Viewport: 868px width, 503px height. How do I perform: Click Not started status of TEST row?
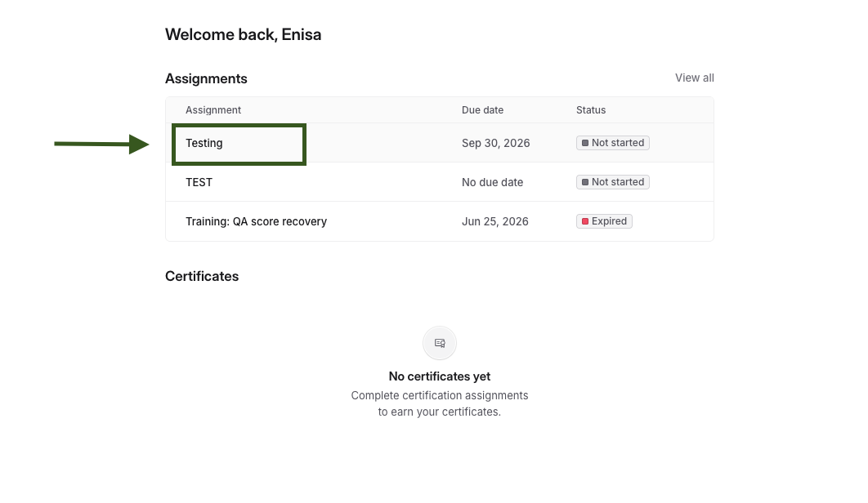pos(613,182)
